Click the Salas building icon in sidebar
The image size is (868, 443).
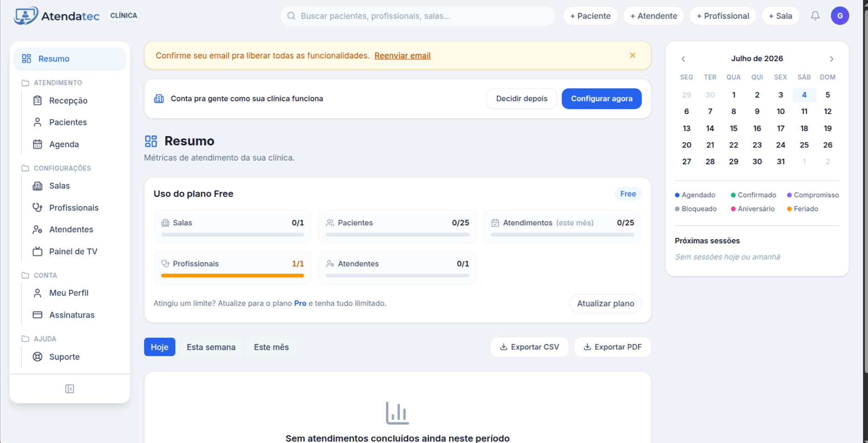(38, 185)
